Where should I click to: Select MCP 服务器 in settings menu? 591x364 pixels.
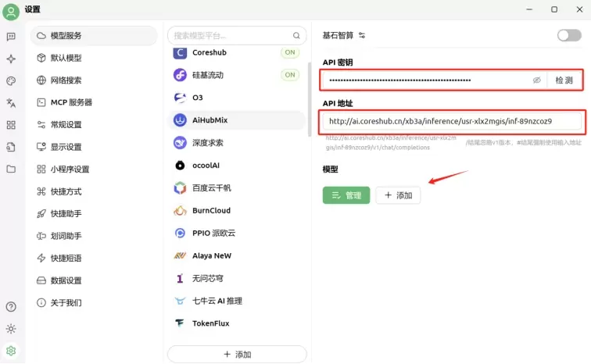(71, 102)
